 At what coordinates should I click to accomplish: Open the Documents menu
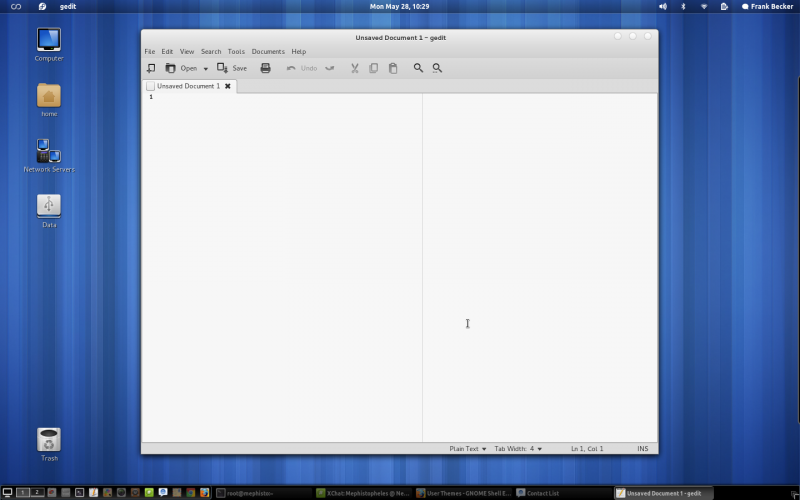[x=268, y=52]
